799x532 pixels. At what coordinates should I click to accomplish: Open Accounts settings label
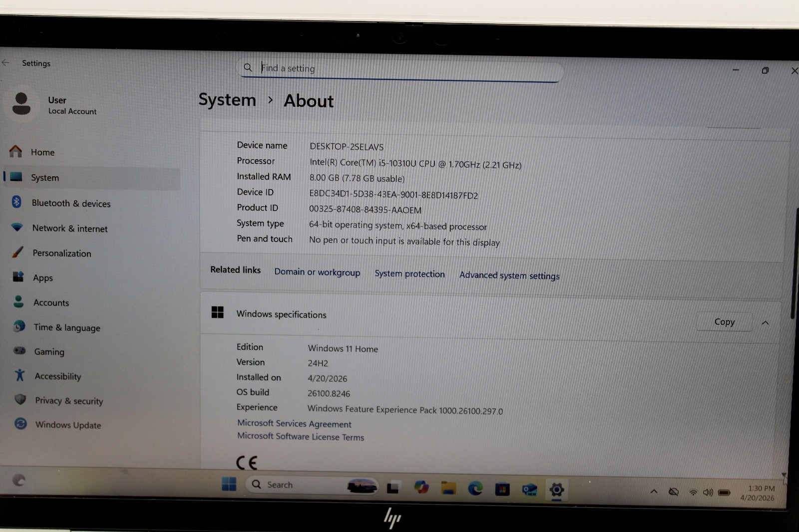pyautogui.click(x=51, y=302)
